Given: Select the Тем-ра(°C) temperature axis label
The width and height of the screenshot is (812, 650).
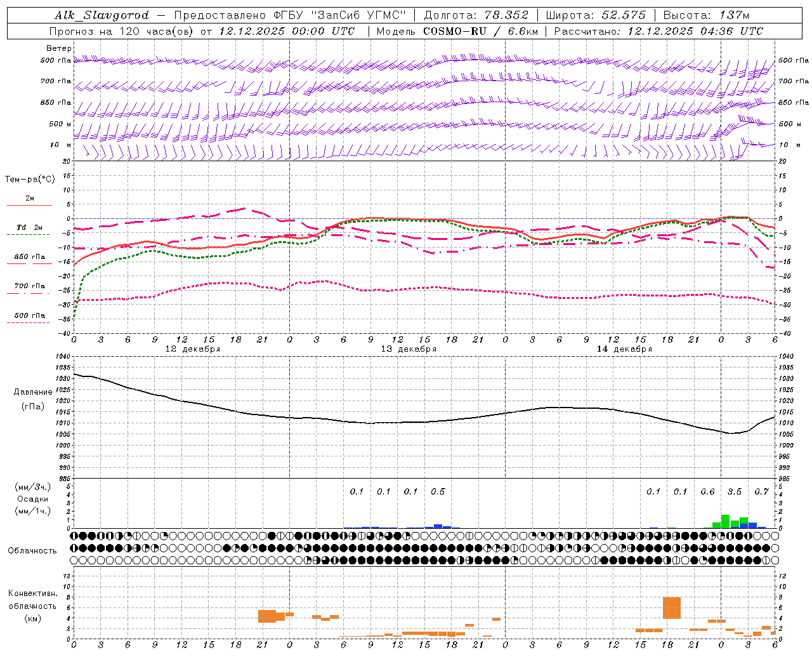Looking at the screenshot, I should [x=30, y=180].
